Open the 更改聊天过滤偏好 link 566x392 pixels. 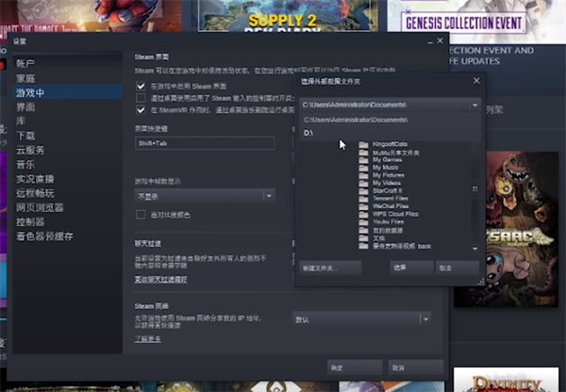(160, 280)
